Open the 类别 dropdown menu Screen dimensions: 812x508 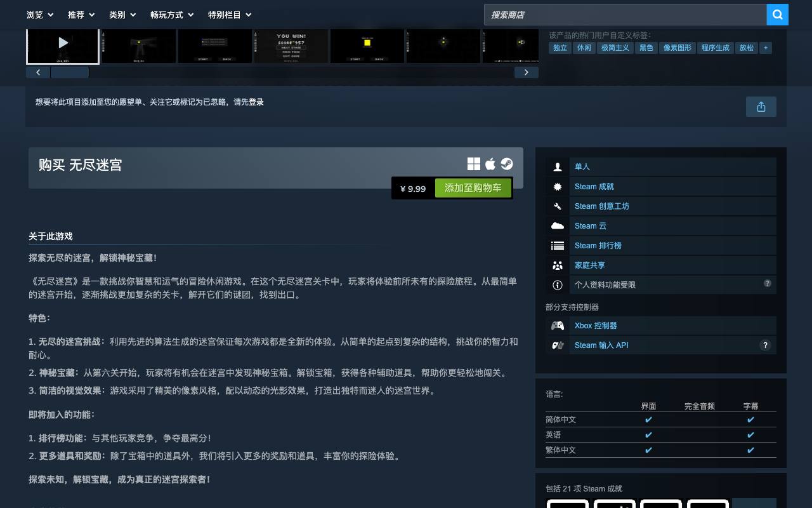122,15
